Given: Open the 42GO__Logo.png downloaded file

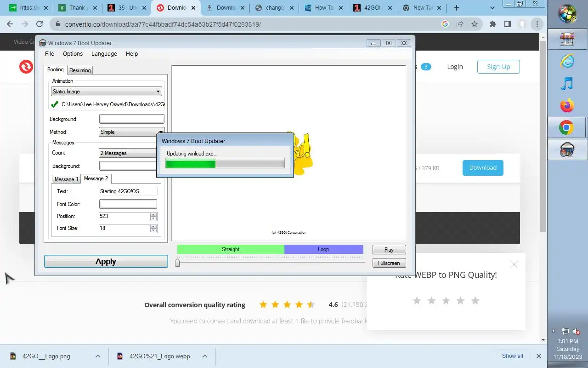Looking at the screenshot, I should tap(46, 356).
